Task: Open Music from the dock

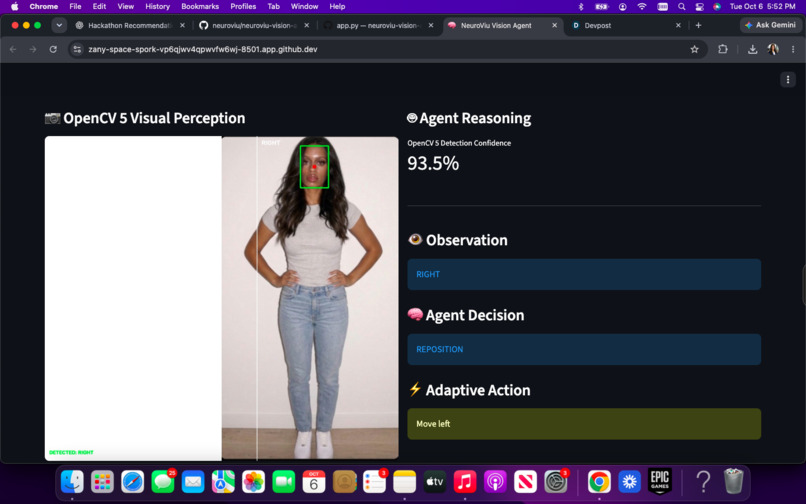Action: 465,482
